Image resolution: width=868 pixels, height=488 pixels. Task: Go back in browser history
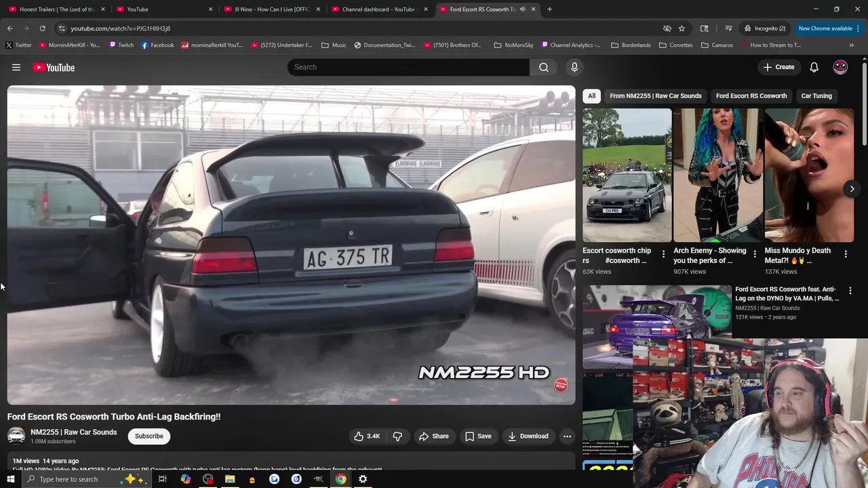tap(9, 28)
